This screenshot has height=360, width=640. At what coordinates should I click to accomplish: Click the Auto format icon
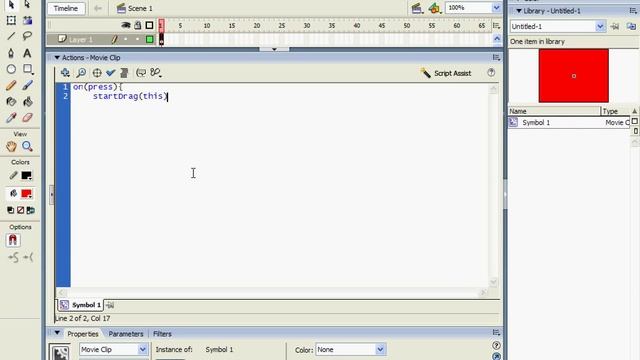(124, 73)
